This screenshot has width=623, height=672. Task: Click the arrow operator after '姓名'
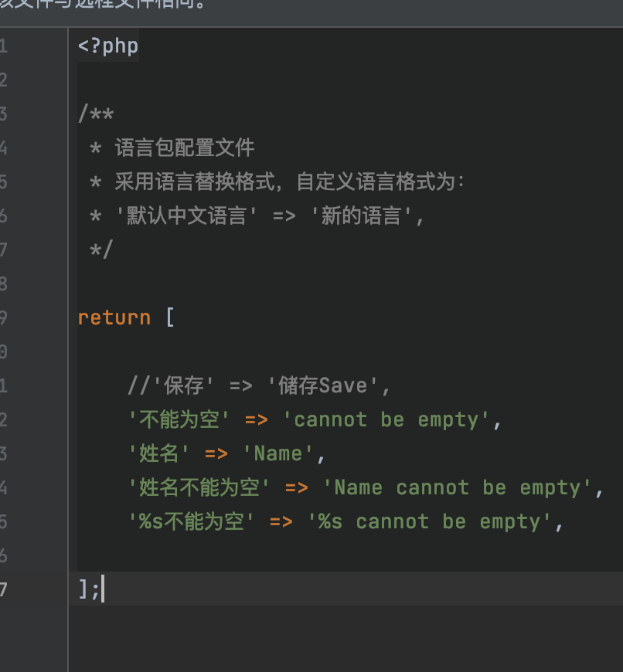216,454
